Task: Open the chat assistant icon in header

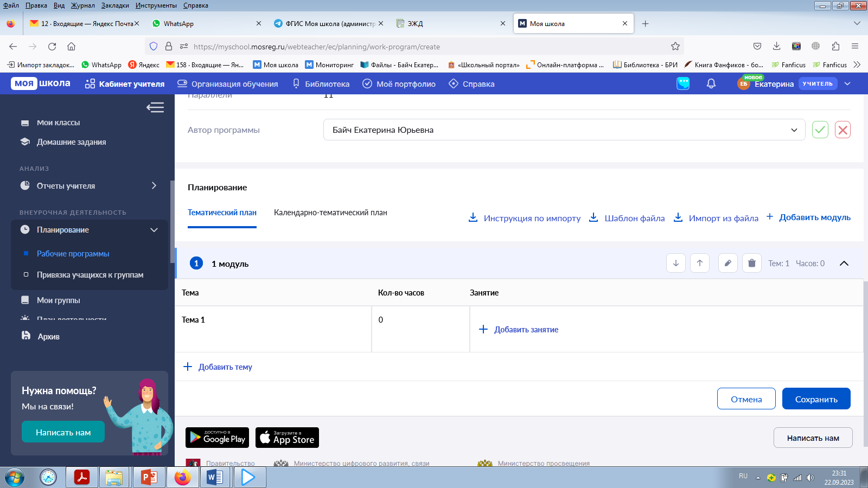Action: click(x=683, y=84)
